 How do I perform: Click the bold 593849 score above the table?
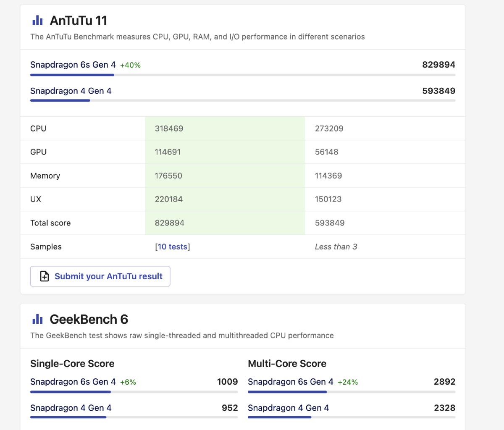[x=439, y=91]
